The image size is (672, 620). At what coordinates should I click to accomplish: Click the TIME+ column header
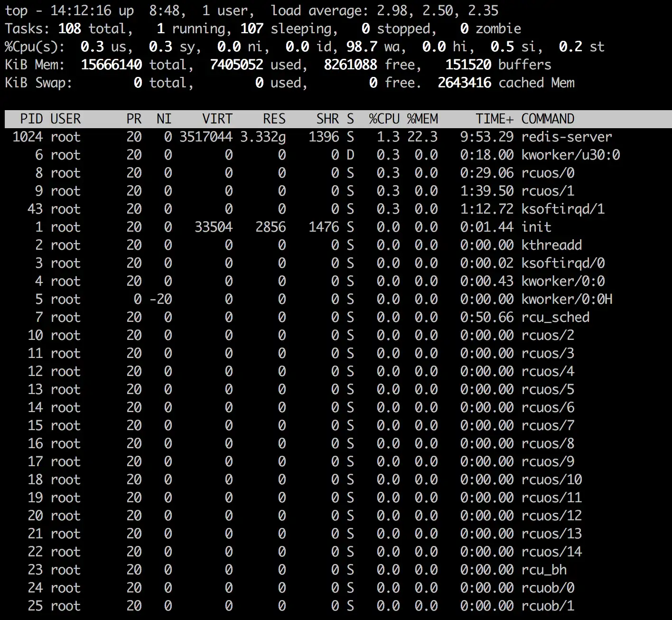[495, 119]
